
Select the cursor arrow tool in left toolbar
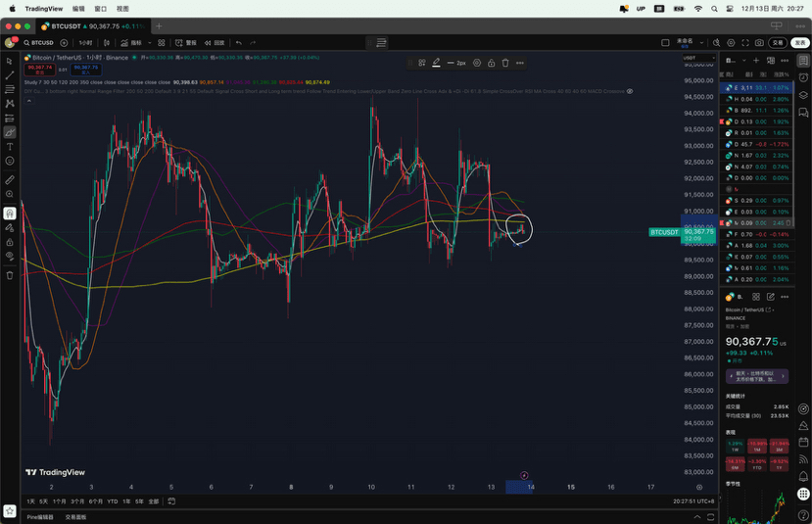[10, 61]
